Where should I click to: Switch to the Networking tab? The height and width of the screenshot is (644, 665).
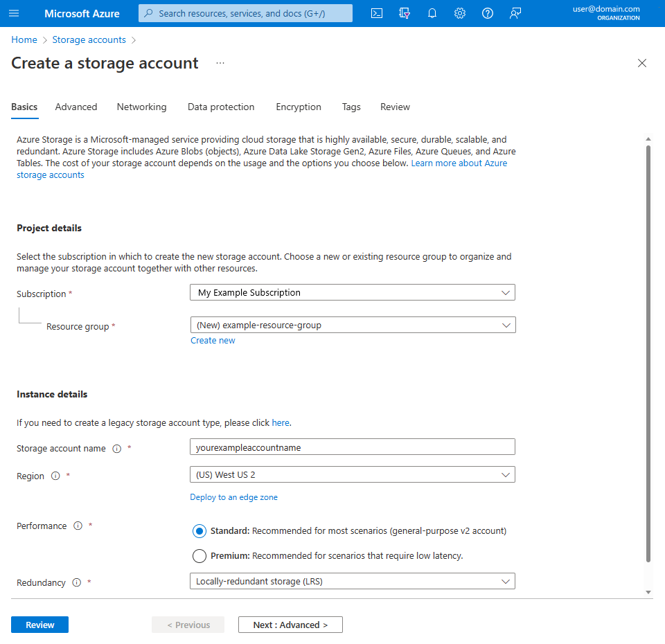141,107
